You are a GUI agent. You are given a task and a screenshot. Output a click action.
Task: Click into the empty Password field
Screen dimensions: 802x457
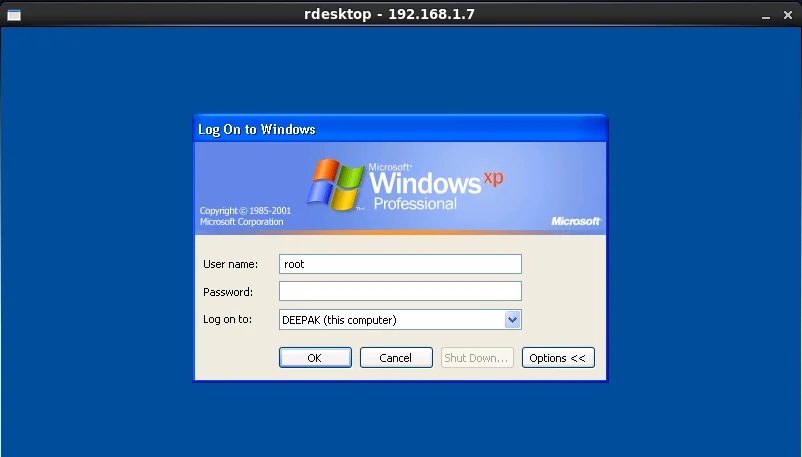400,291
